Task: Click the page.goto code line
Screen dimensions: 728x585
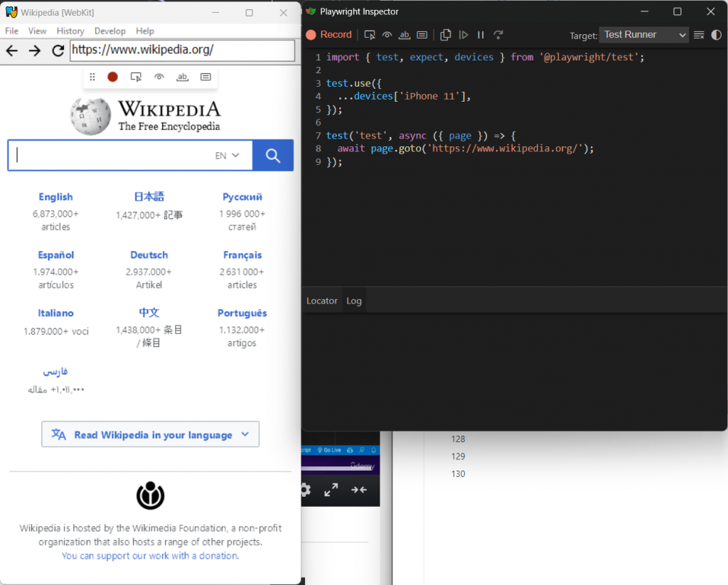Action: click(x=465, y=149)
